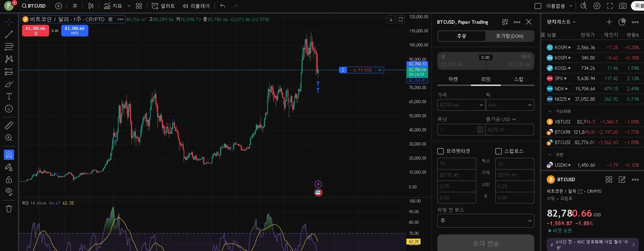Enable the 프라핏타겟 checkbox

[440, 151]
